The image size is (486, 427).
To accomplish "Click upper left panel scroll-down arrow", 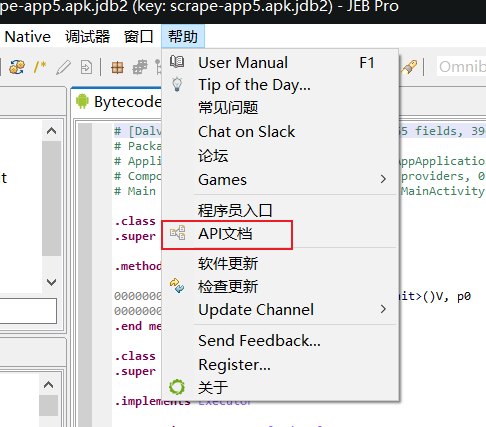I will point(51,282).
